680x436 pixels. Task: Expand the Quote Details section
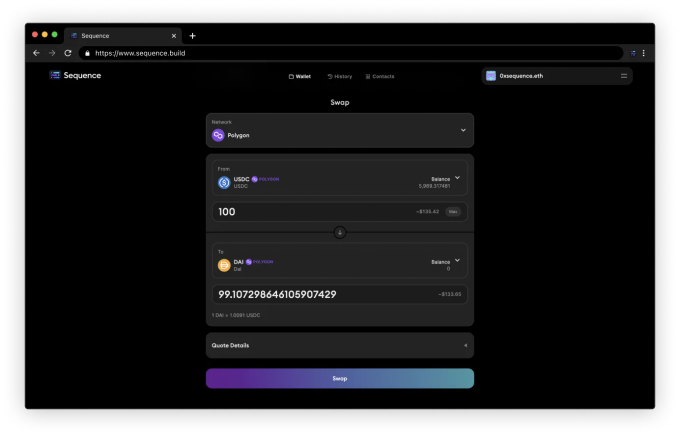tap(340, 346)
